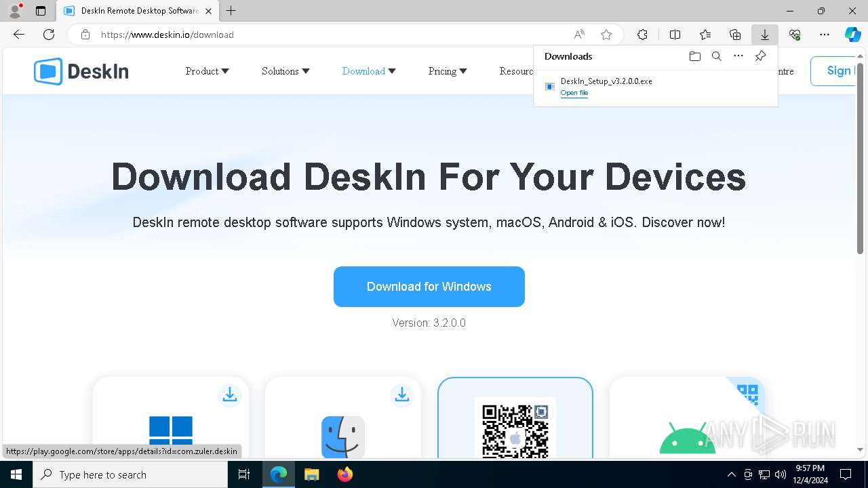Click the taskbar search box
Image resolution: width=868 pixels, height=488 pixels.
pos(130,474)
